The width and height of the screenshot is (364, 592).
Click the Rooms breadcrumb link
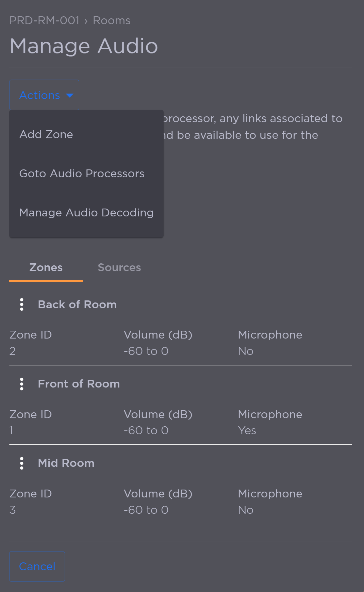tap(111, 20)
